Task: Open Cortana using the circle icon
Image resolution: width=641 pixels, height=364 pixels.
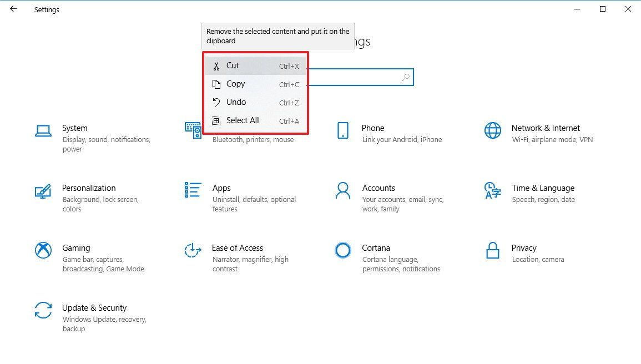Action: pos(343,250)
